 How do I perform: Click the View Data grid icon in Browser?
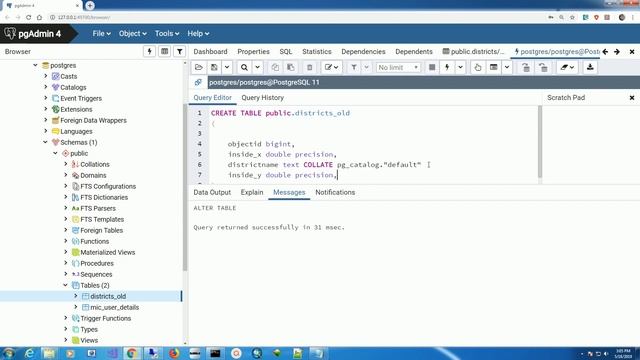[x=164, y=51]
